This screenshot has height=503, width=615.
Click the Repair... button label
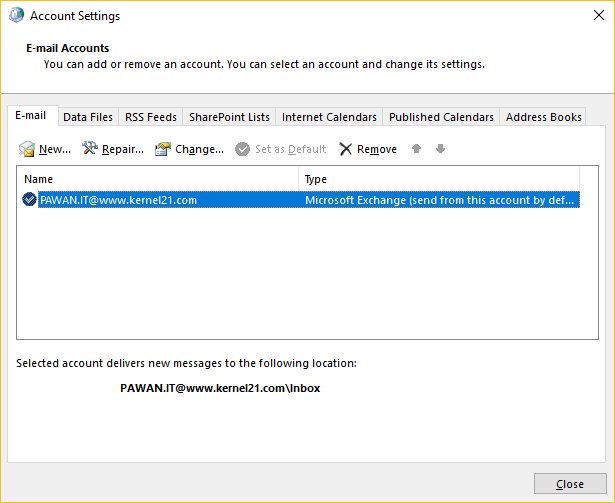123,149
